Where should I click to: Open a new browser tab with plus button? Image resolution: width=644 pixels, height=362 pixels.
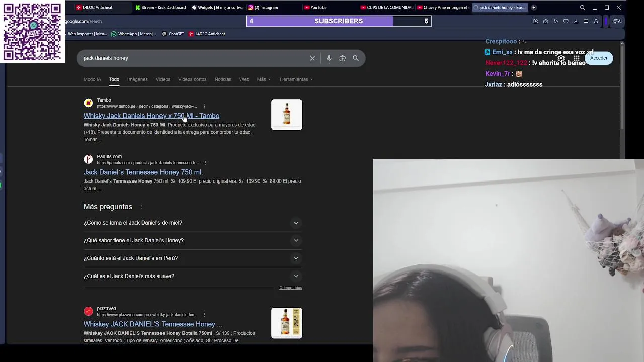(x=534, y=8)
